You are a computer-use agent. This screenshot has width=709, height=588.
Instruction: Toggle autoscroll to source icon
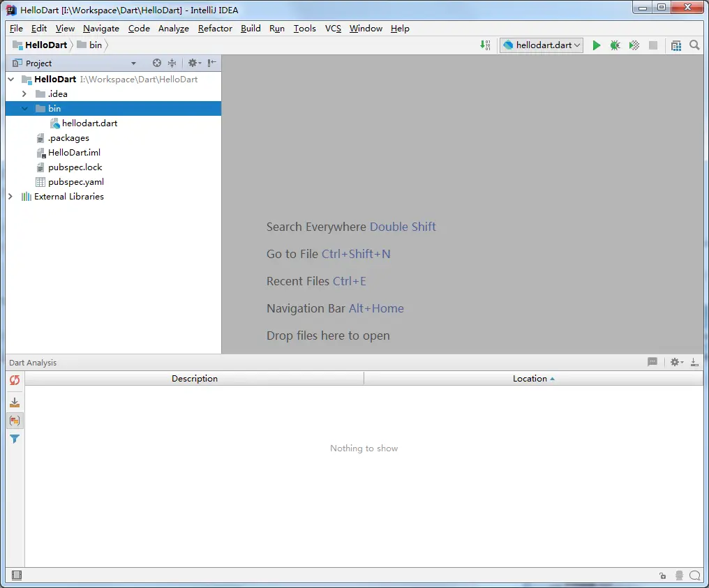pyautogui.click(x=15, y=402)
